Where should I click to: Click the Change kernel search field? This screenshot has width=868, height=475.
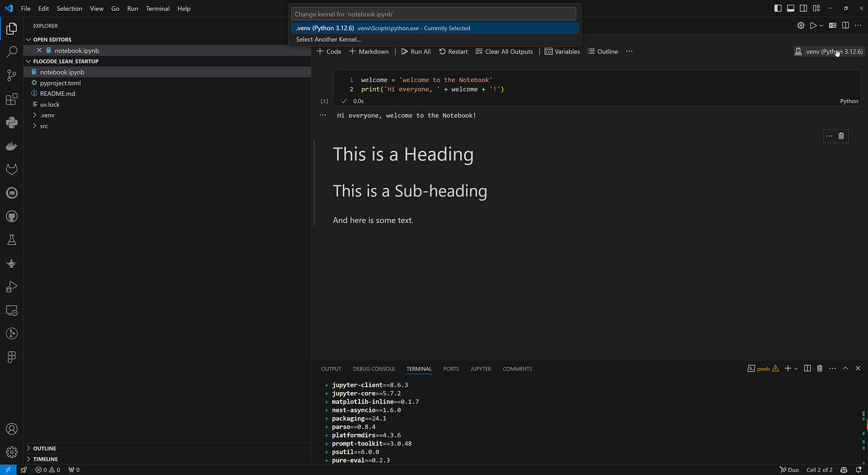click(x=433, y=14)
